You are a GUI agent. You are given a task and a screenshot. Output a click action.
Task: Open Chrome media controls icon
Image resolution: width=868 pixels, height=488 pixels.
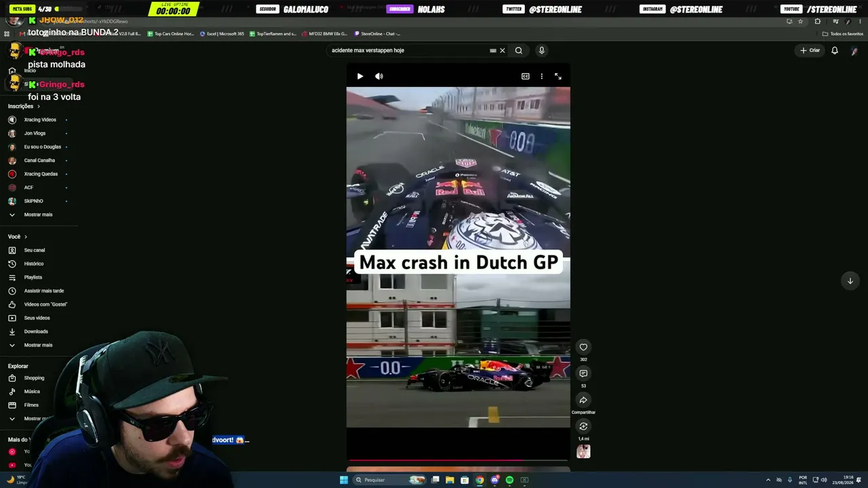coord(835,22)
